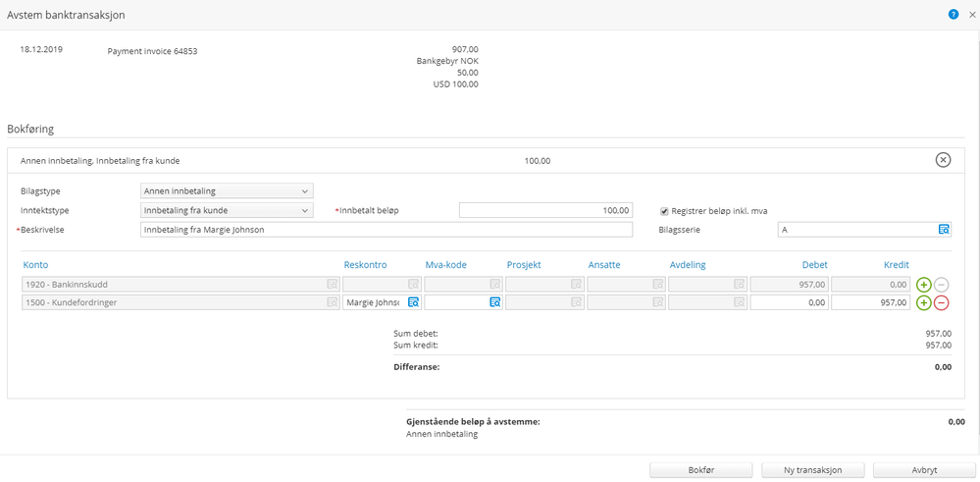980x482 pixels.
Task: Open Mva-kode lookup on Kundefordringer row
Action: click(495, 303)
